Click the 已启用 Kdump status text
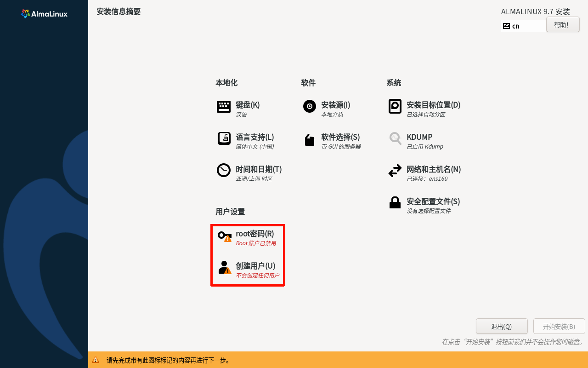This screenshot has width=588, height=368. coord(425,147)
